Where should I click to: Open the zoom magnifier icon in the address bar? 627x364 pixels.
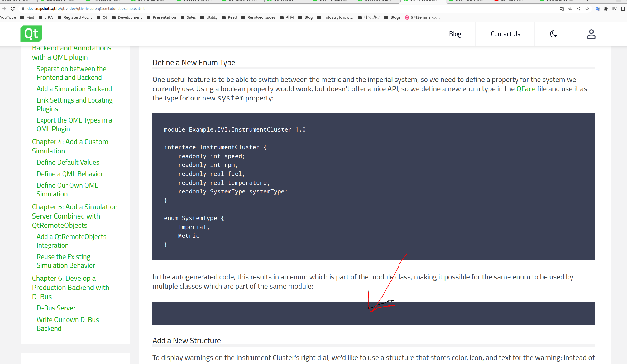pos(570,9)
